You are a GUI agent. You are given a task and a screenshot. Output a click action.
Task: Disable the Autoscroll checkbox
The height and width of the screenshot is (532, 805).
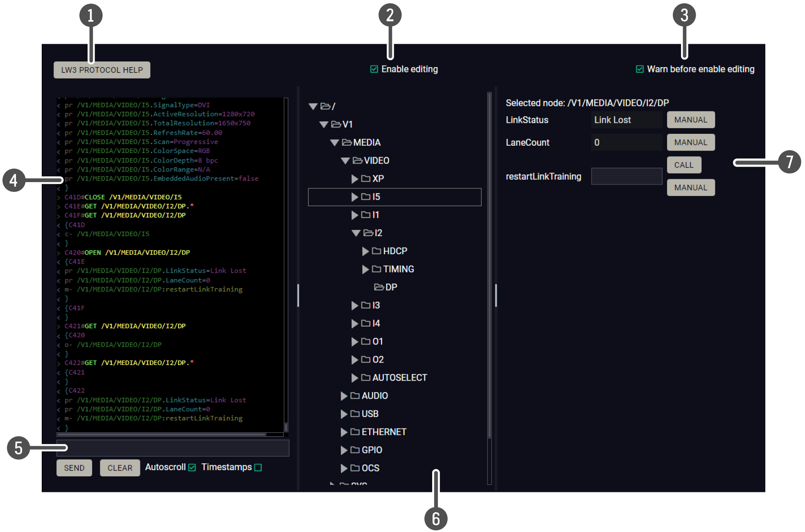click(192, 467)
